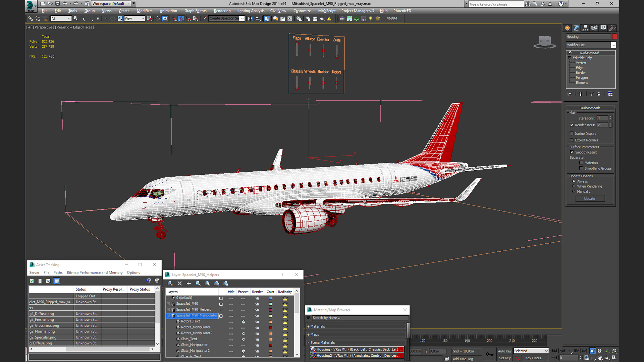The width and height of the screenshot is (644, 362).
Task: Click the Angle Snap toggle icon
Action: tap(181, 19)
